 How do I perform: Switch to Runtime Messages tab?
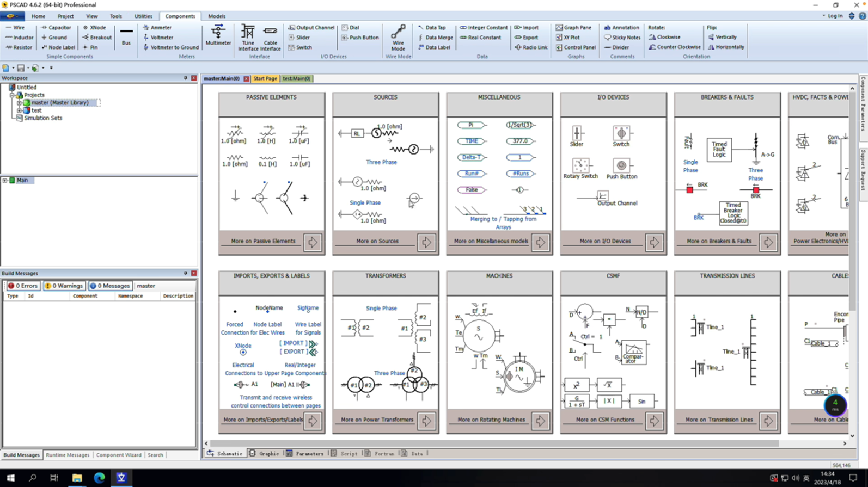(68, 455)
